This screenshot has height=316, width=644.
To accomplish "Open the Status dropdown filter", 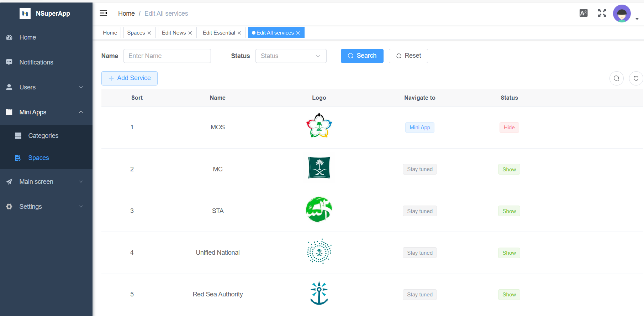I will click(291, 56).
